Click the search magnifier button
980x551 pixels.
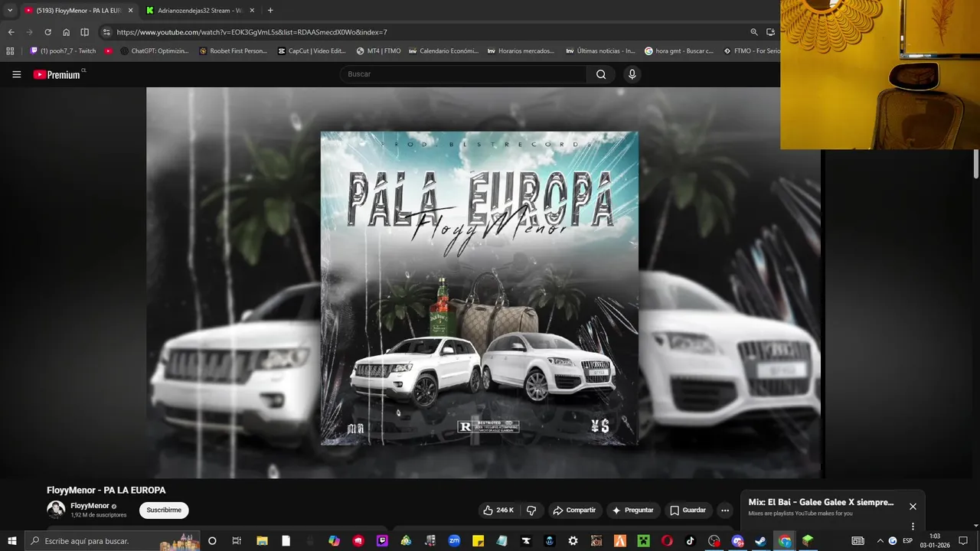point(601,74)
